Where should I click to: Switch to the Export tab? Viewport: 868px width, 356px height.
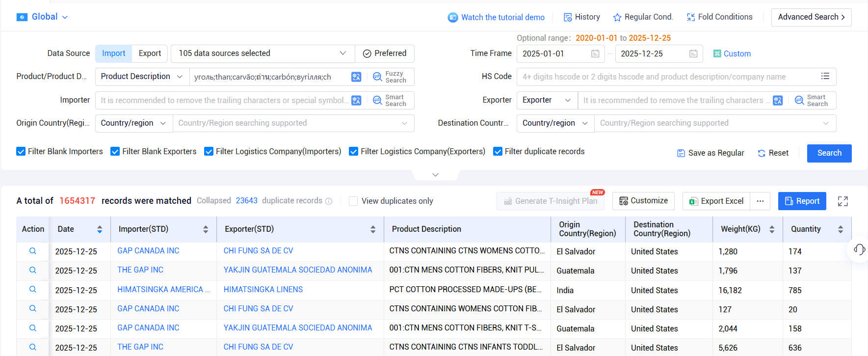150,54
